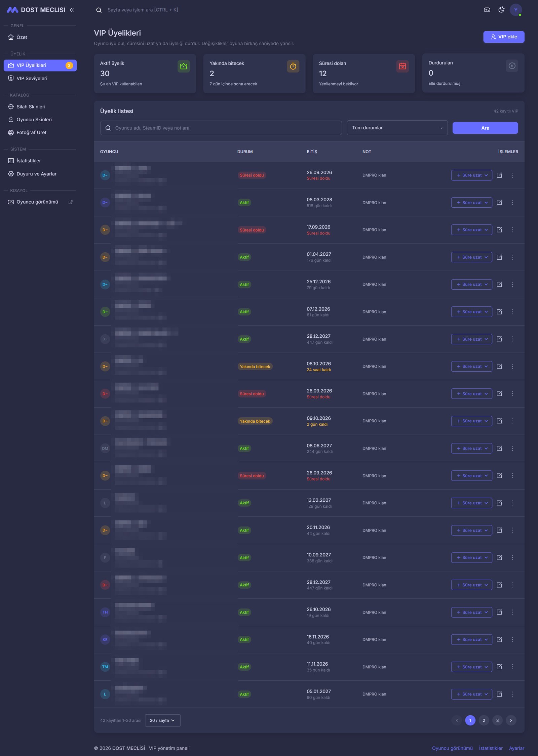Click the edit icon for the 16.11.2026 row

pyautogui.click(x=499, y=639)
